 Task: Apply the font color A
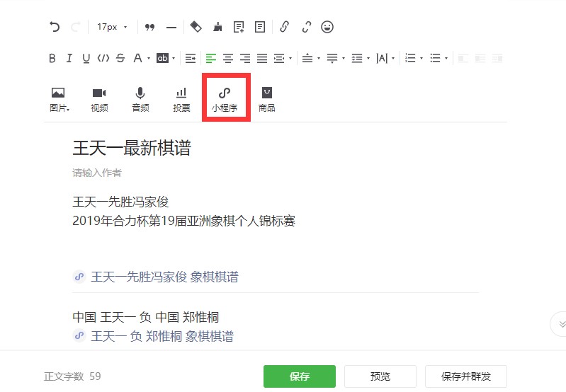coord(137,58)
